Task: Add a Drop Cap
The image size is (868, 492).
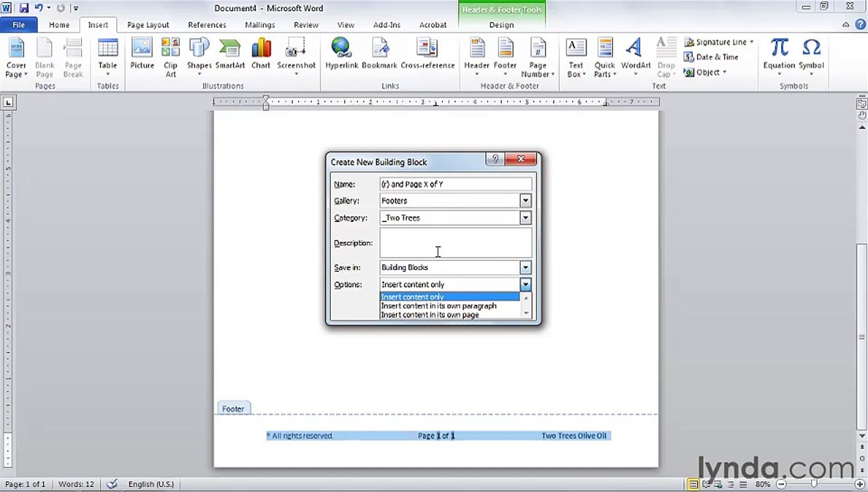Action: click(664, 58)
